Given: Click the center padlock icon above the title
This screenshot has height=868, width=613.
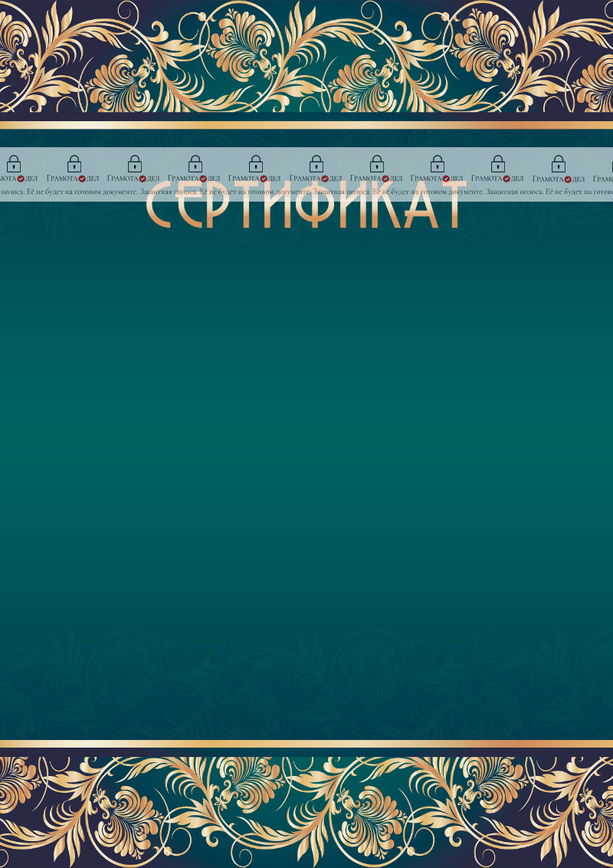Looking at the screenshot, I should pyautogui.click(x=316, y=163).
